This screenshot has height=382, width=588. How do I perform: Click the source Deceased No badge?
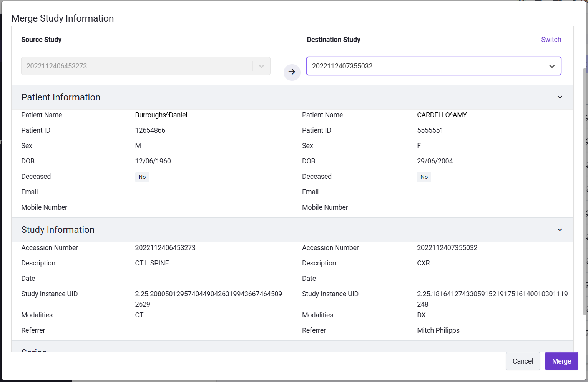pyautogui.click(x=142, y=177)
